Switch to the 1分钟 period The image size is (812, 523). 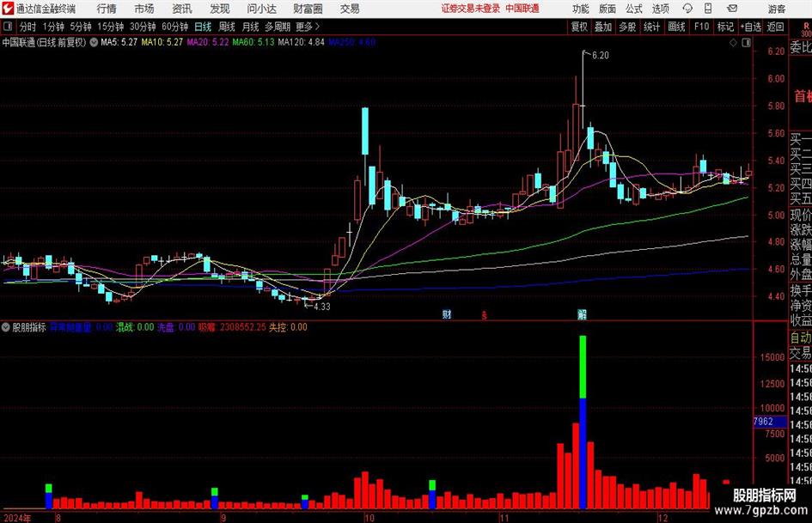pos(53,27)
